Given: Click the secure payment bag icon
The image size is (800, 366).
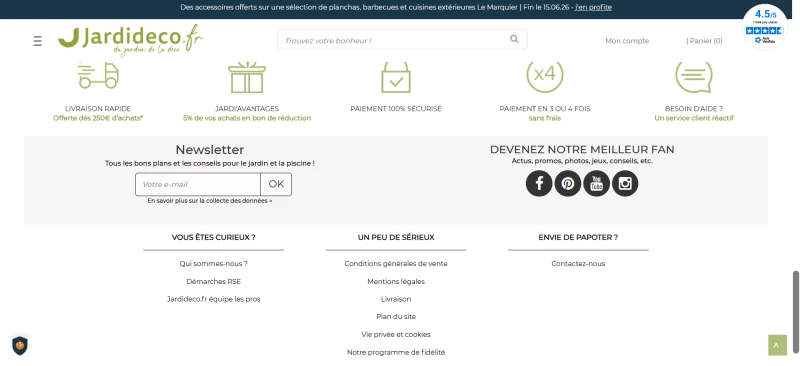Looking at the screenshot, I should (x=396, y=78).
